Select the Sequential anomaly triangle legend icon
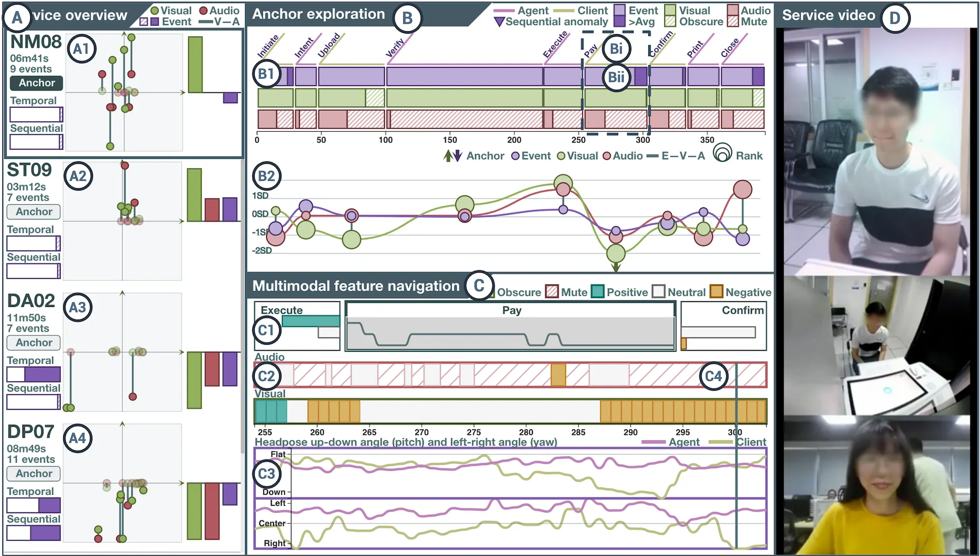Viewport: 980px width, 556px height. tap(499, 22)
